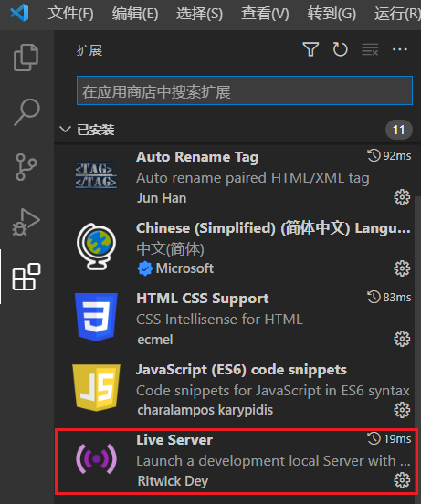Click the VS Code logo icon
The height and width of the screenshot is (504, 421).
19,13
